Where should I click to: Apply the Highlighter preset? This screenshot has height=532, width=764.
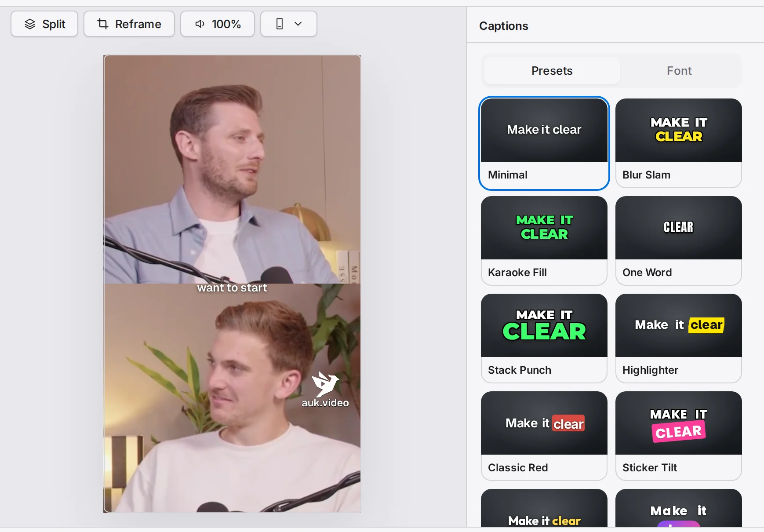click(x=679, y=339)
